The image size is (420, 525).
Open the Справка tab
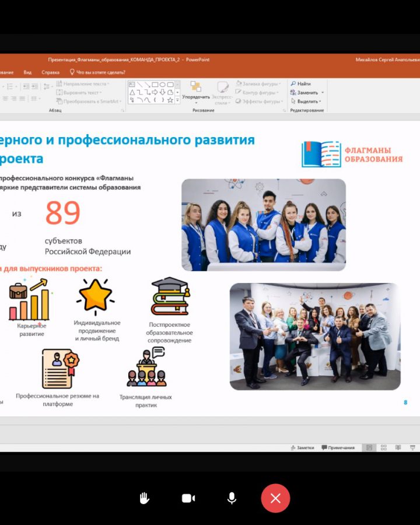[50, 72]
